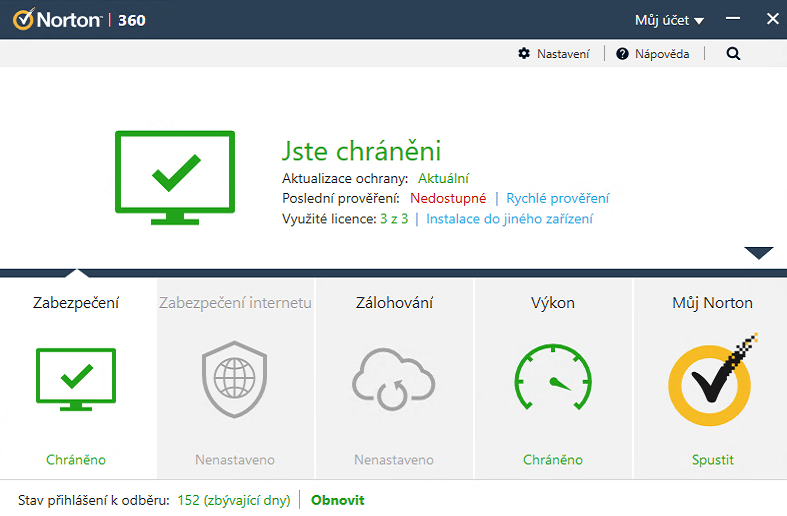Image resolution: width=787 pixels, height=516 pixels.
Task: Click Chráněno status under Výkon
Action: coord(553,460)
